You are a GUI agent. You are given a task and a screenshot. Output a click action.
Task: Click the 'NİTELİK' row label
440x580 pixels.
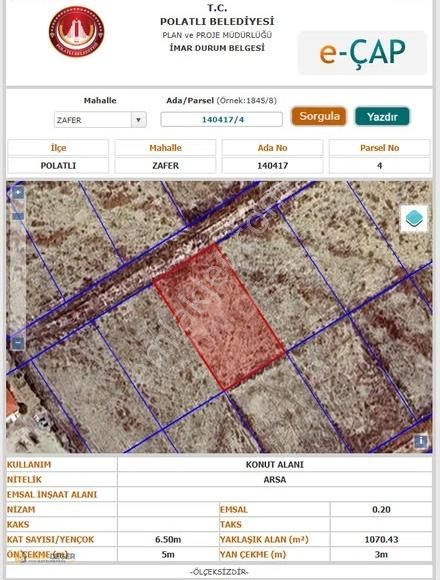click(24, 480)
